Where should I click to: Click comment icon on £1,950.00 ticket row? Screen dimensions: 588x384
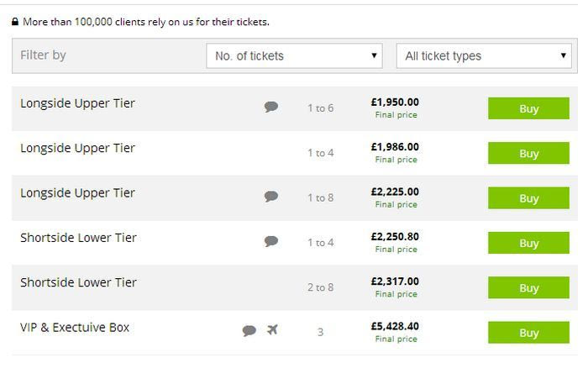(x=271, y=107)
